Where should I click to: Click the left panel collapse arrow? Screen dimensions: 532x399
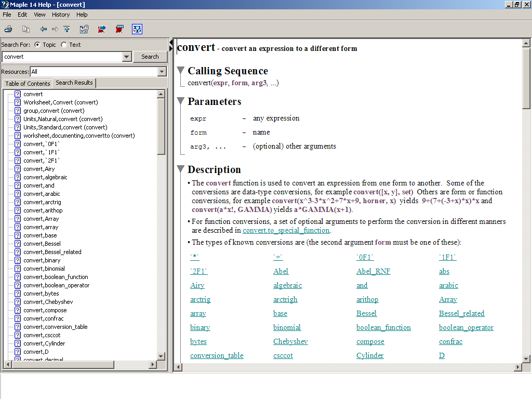click(x=171, y=45)
